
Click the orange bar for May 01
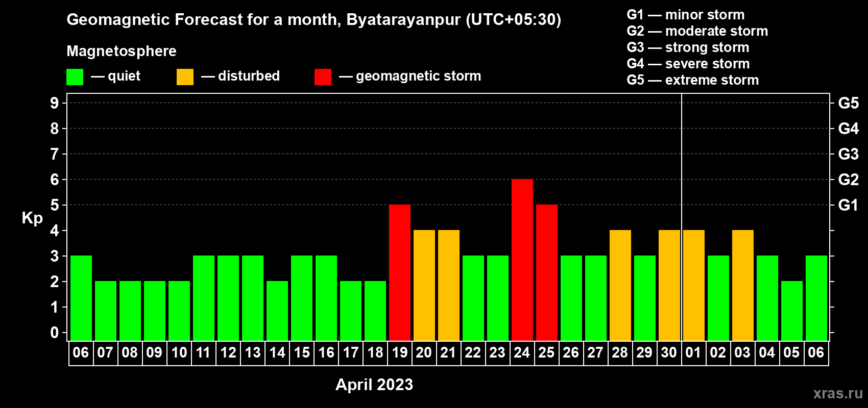(x=694, y=286)
